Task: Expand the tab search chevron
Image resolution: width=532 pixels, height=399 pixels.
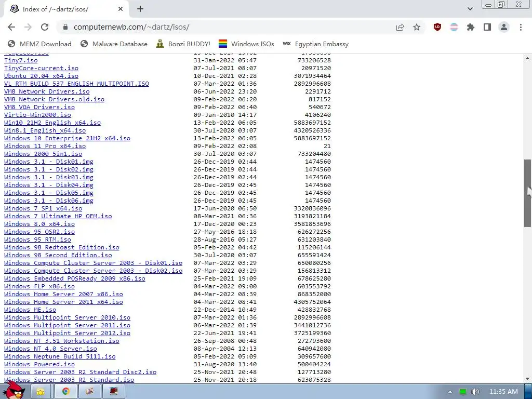Action: click(x=470, y=9)
